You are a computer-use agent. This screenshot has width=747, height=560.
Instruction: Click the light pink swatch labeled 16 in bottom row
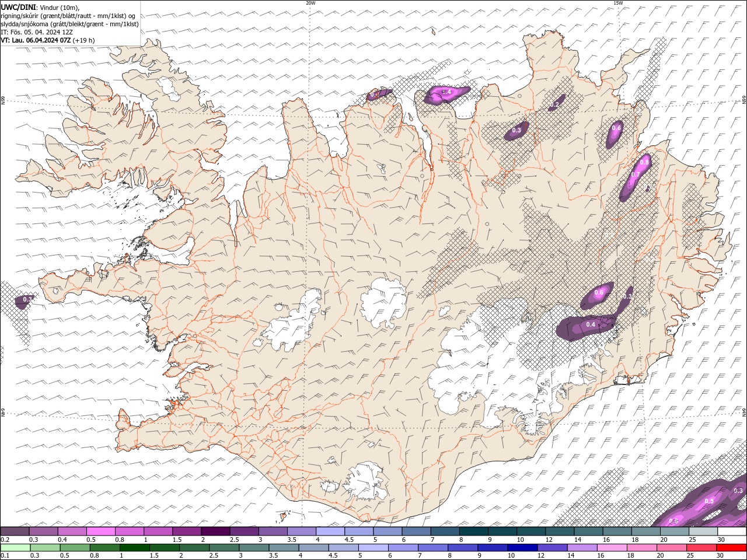point(612,548)
